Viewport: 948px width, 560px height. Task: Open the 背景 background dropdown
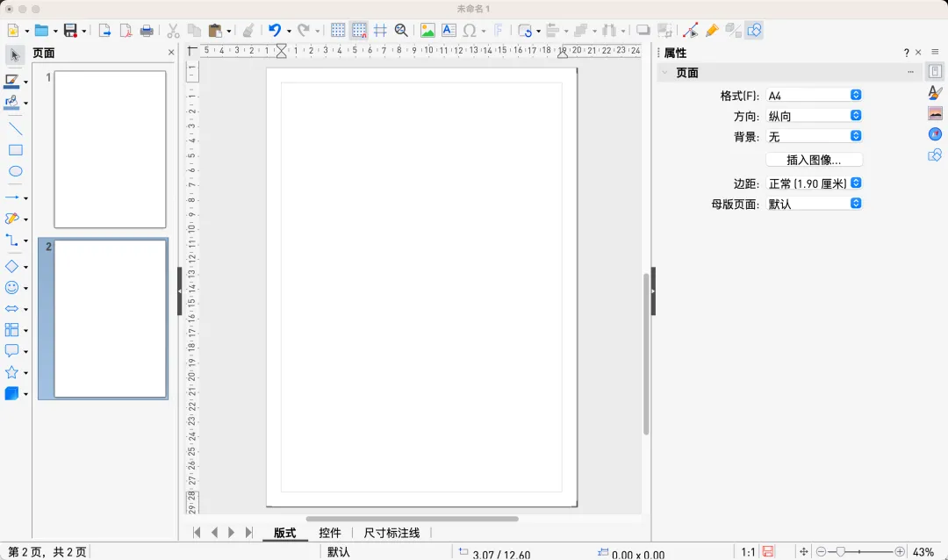(x=814, y=137)
